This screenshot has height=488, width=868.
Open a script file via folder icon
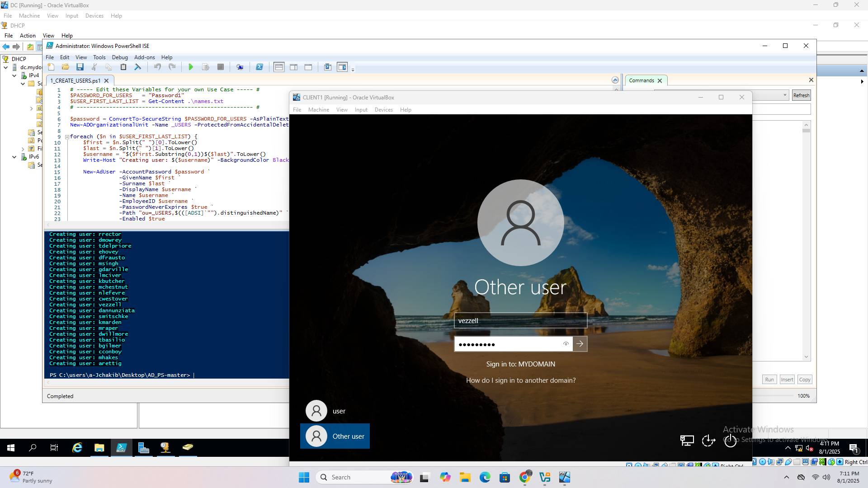click(66, 67)
